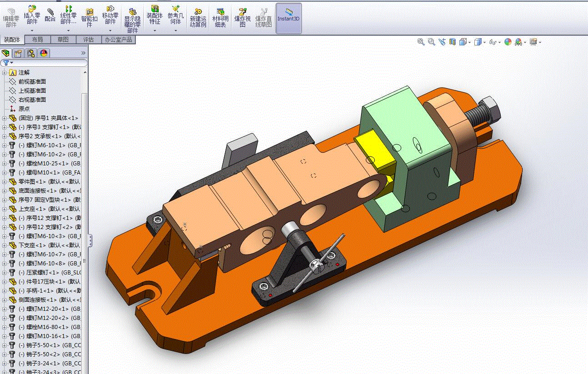Expand the manager panel tabs chevron
The width and height of the screenshot is (588, 374).
coord(83,53)
